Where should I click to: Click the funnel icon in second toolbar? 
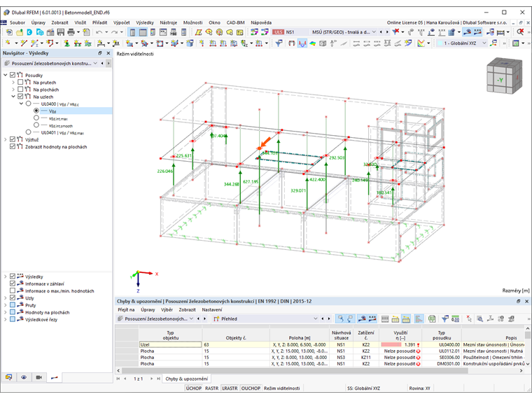279,43
